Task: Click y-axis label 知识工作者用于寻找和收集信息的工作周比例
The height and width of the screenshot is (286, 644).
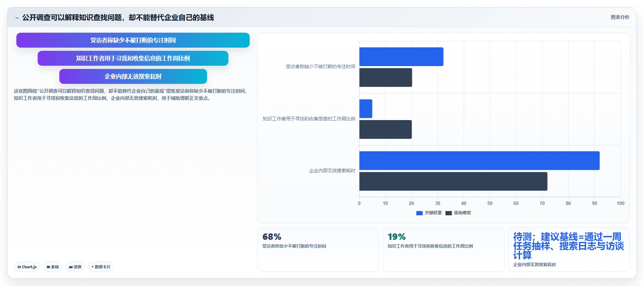Action: pos(309,119)
